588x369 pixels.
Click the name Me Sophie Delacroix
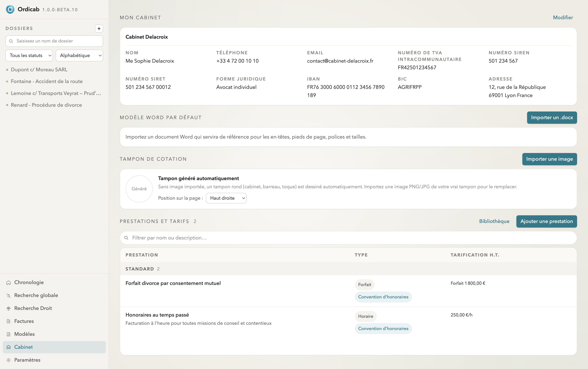[x=150, y=61]
